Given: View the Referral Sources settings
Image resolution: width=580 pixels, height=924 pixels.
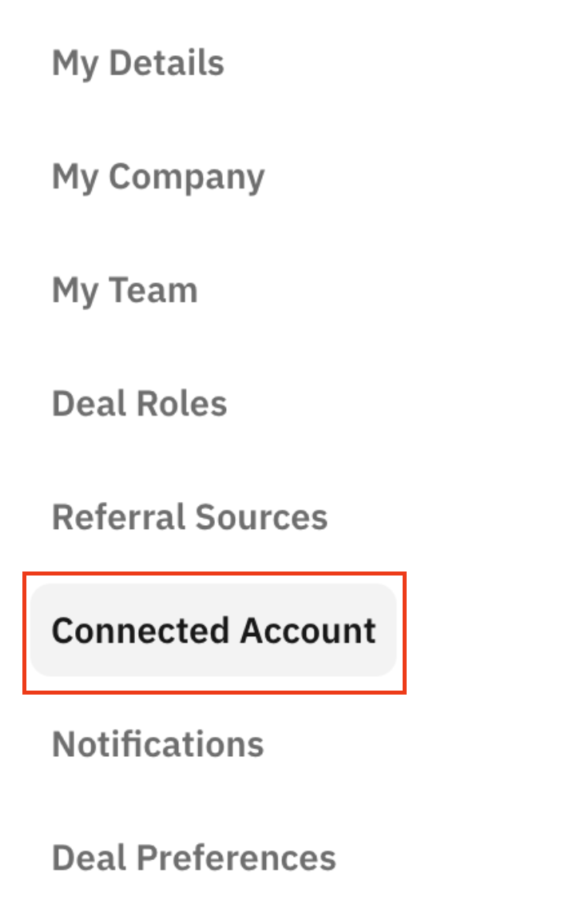Looking at the screenshot, I should (x=189, y=517).
